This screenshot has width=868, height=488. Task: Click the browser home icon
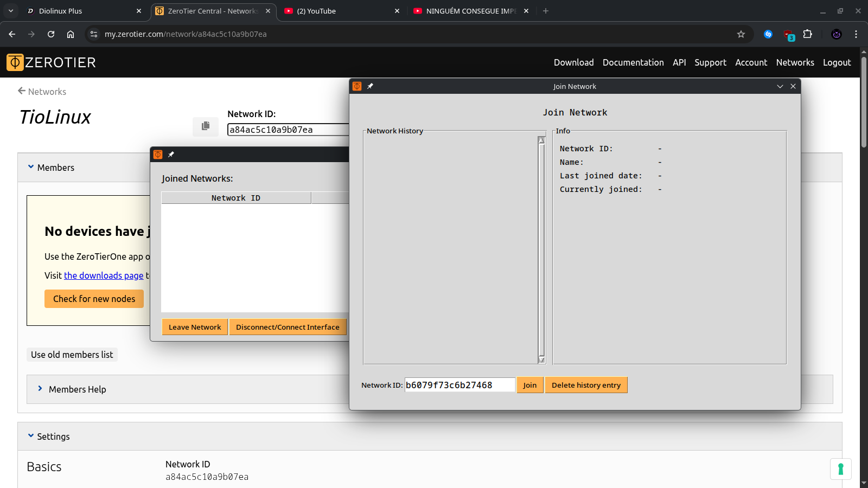tap(71, 34)
